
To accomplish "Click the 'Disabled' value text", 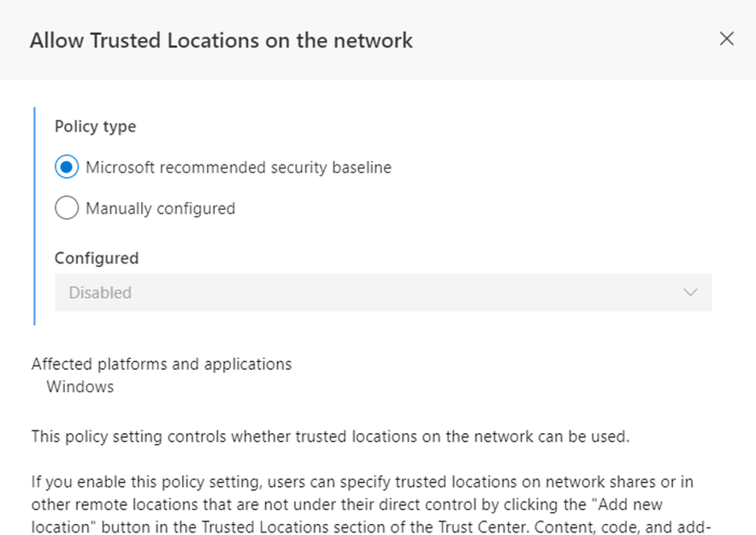I will point(100,293).
